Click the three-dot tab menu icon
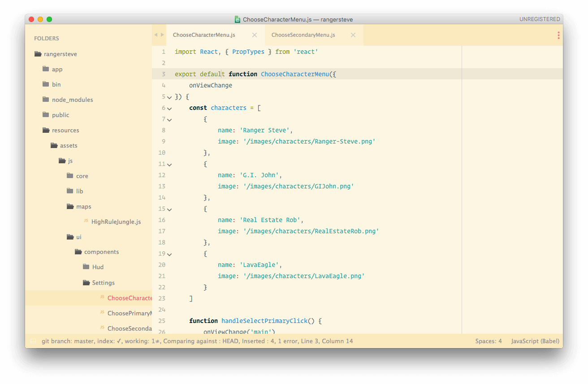Screen dimensions: 588x384 tap(558, 35)
